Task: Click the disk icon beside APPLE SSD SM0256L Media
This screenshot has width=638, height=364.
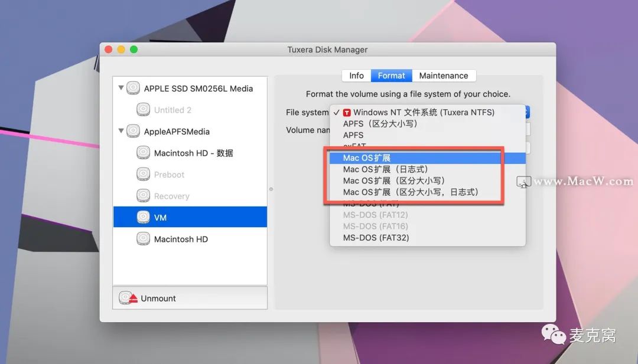Action: coord(133,88)
